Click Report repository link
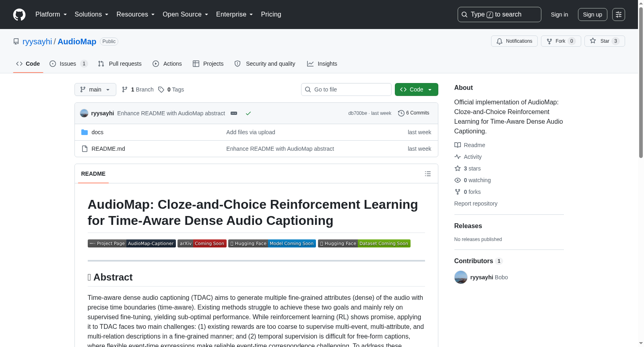Viewport: 644px width, 347px height. [x=476, y=204]
